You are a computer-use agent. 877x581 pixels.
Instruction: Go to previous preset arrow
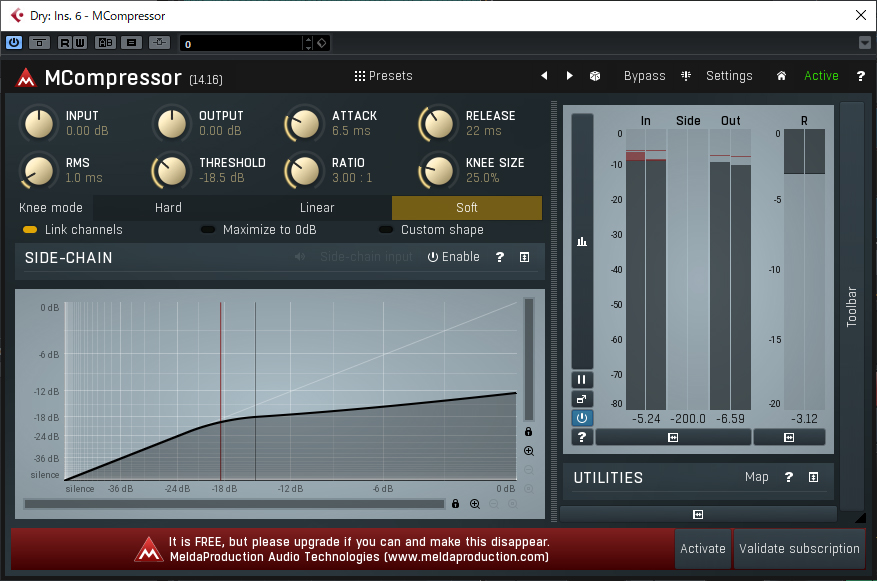pos(544,75)
